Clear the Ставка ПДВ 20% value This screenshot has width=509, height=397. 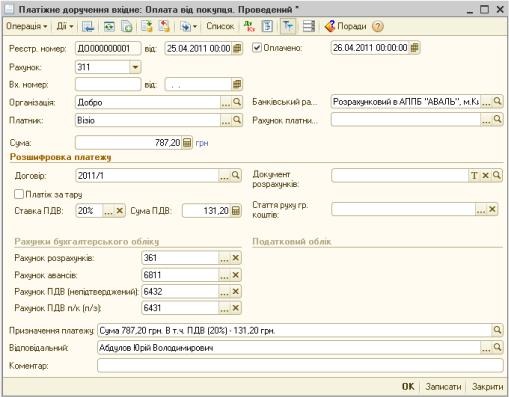click(120, 211)
